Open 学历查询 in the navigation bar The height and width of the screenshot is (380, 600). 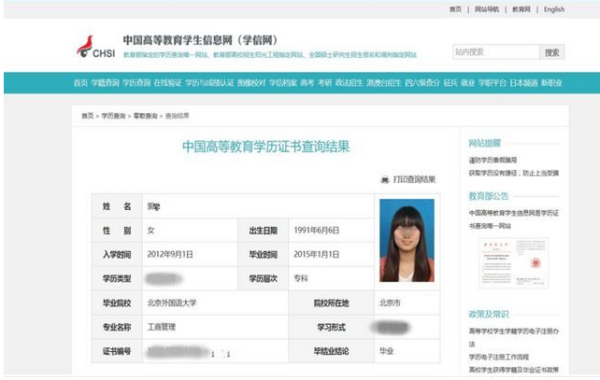click(x=136, y=83)
